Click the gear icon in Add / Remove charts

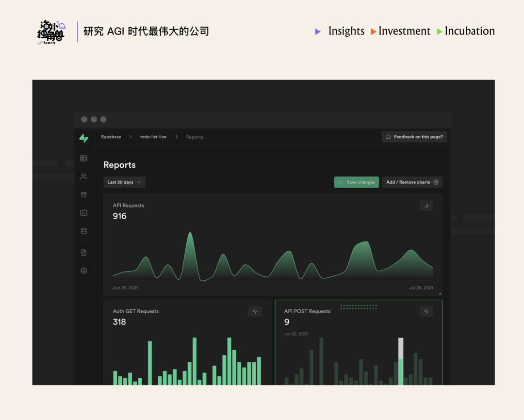click(x=436, y=182)
